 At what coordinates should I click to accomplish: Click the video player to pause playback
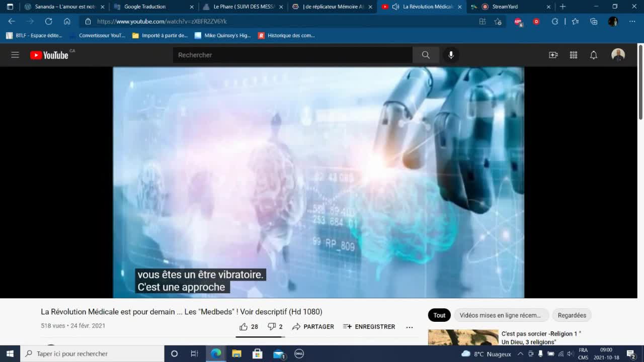pyautogui.click(x=318, y=183)
